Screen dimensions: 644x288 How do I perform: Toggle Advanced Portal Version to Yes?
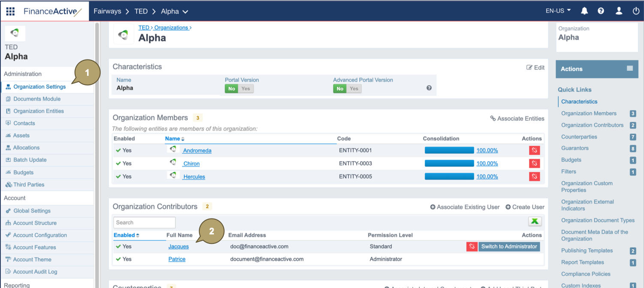(x=354, y=89)
